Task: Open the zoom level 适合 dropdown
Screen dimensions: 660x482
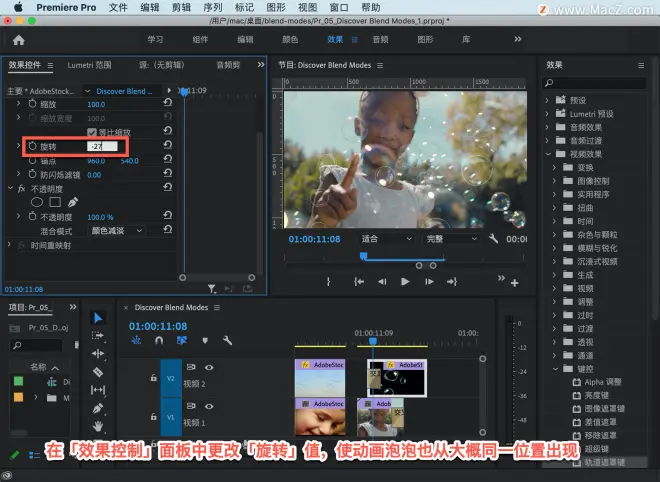Action: click(386, 239)
